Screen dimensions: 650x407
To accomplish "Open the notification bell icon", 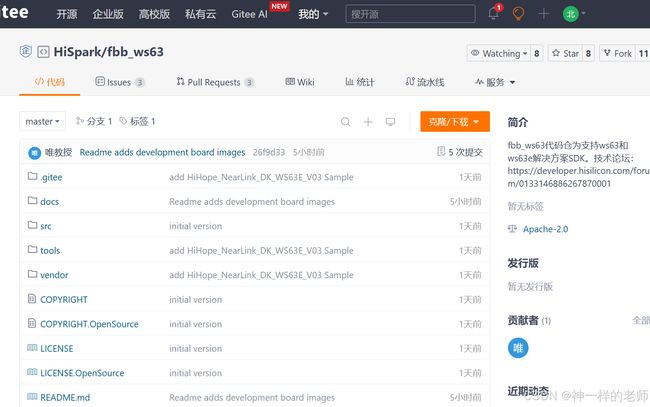I will pyautogui.click(x=493, y=13).
